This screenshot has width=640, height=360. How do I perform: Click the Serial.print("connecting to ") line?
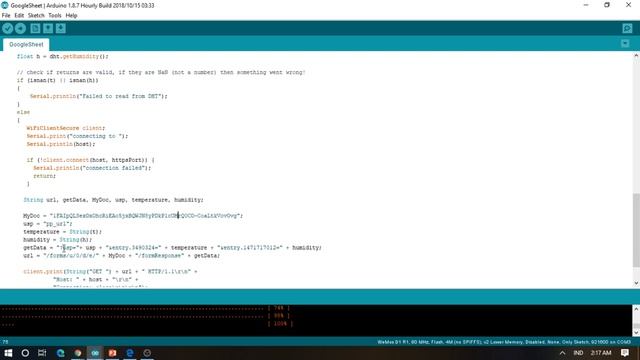77,136
